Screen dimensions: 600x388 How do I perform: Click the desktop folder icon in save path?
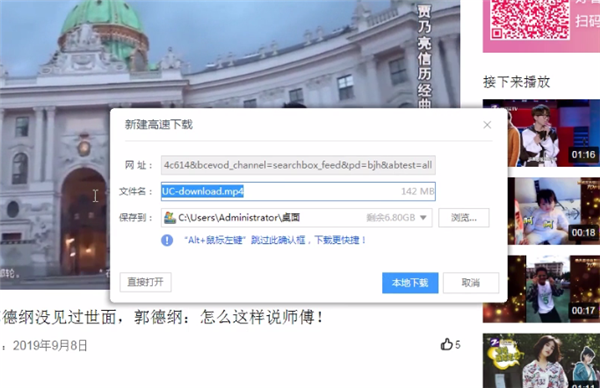[x=170, y=218]
